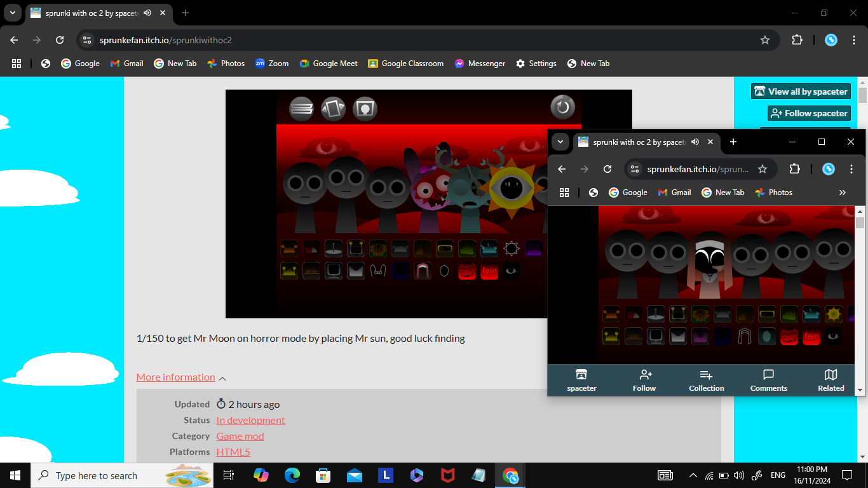Reset the mix with the circular arrow button
Viewport: 868px width, 488px height.
tap(562, 107)
